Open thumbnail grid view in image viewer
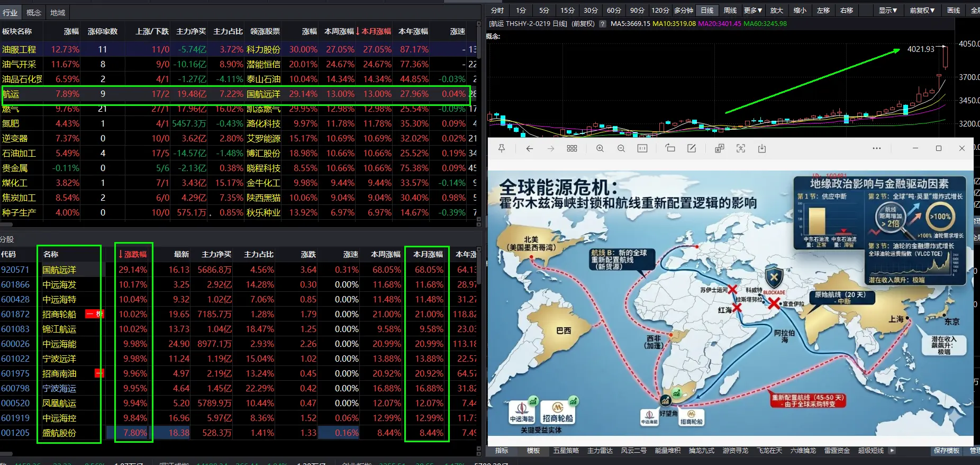The height and width of the screenshot is (465, 980). [x=572, y=149]
